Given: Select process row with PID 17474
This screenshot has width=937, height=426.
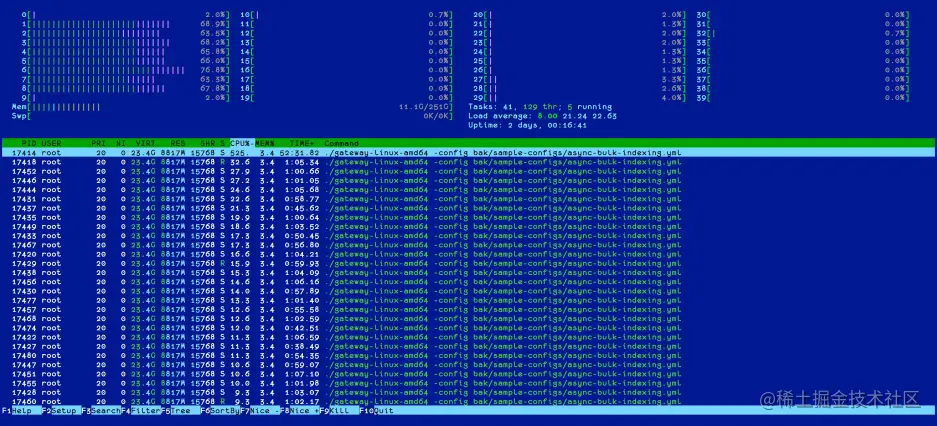Looking at the screenshot, I should click(x=468, y=327).
